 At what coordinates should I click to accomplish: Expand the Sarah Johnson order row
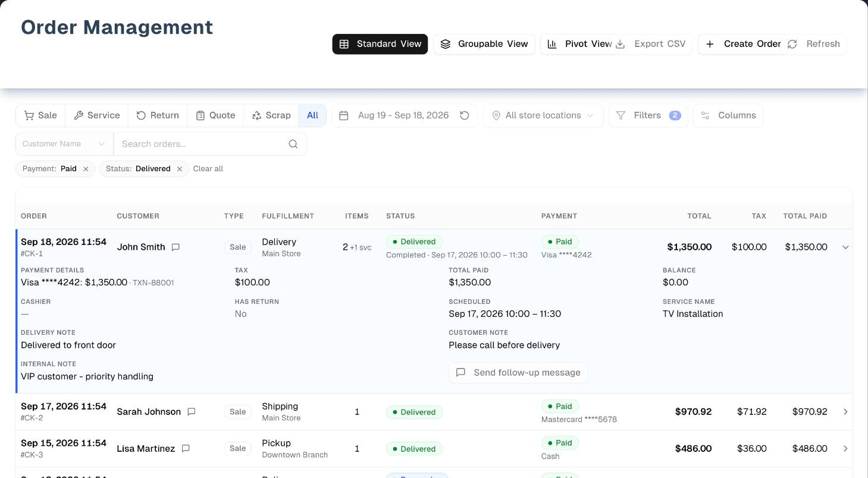(845, 412)
